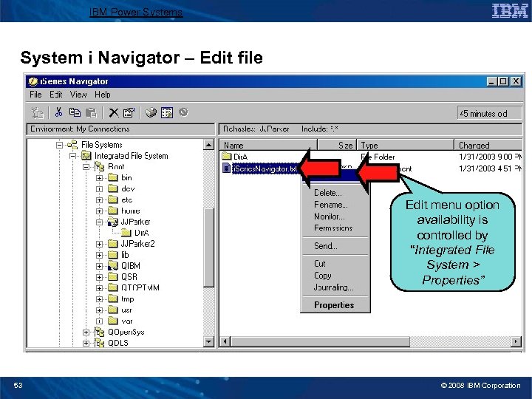Click the Delete X toolbar icon
532x399 pixels.
(x=114, y=112)
